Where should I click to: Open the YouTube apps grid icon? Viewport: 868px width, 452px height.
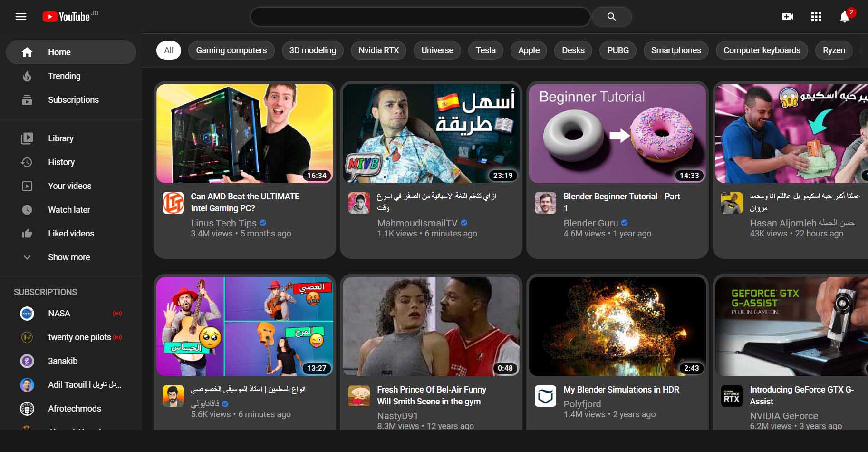(x=816, y=17)
